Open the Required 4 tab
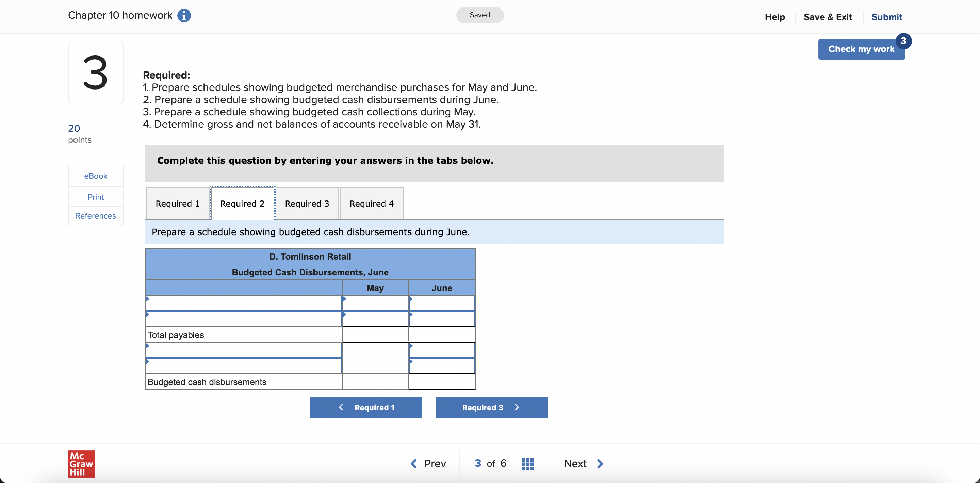Image resolution: width=980 pixels, height=483 pixels. 371,204
